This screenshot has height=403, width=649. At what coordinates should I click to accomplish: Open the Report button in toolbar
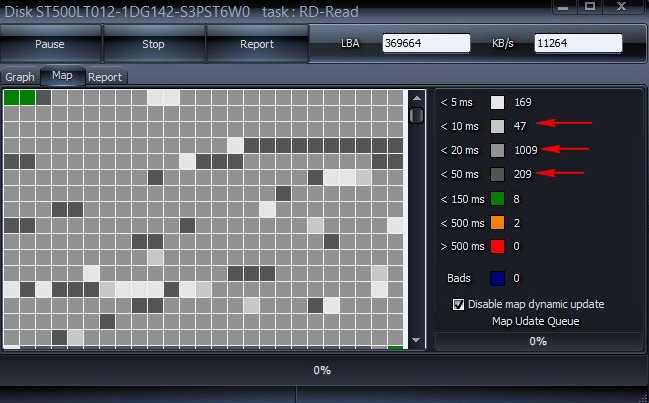point(257,44)
